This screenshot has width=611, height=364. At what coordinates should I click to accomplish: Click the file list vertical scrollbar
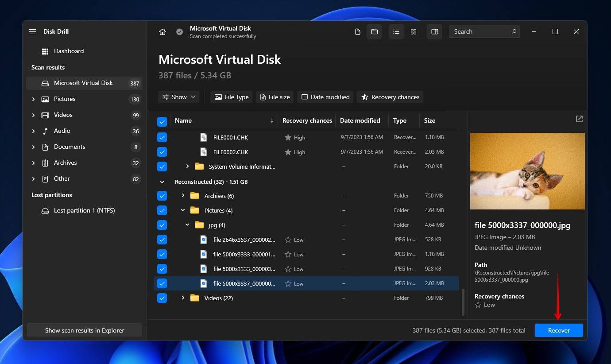[x=463, y=301]
